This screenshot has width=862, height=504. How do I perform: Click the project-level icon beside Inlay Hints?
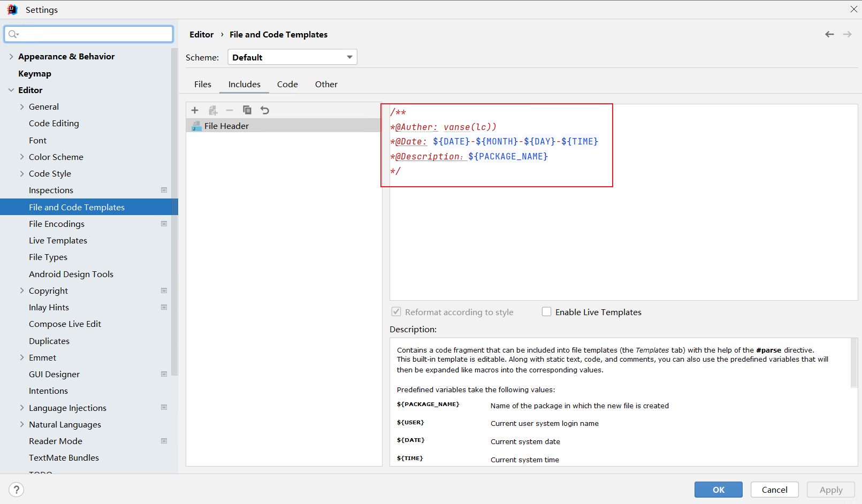pos(164,307)
